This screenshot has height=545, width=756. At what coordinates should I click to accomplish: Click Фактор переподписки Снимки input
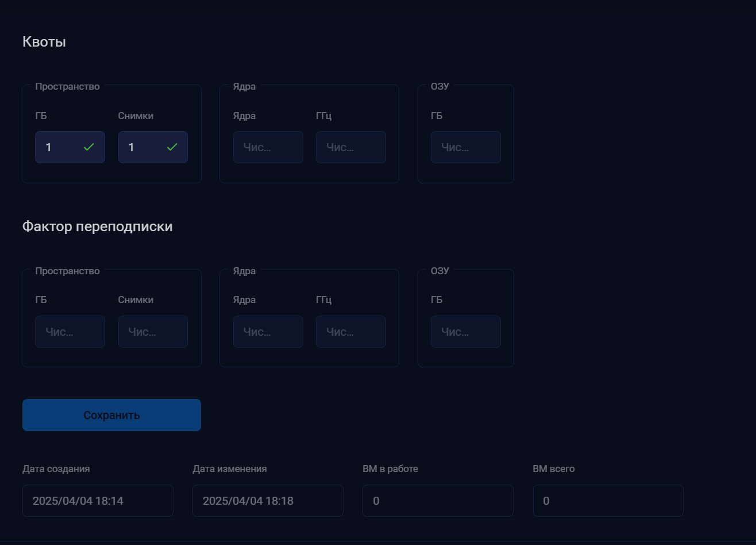tap(153, 332)
